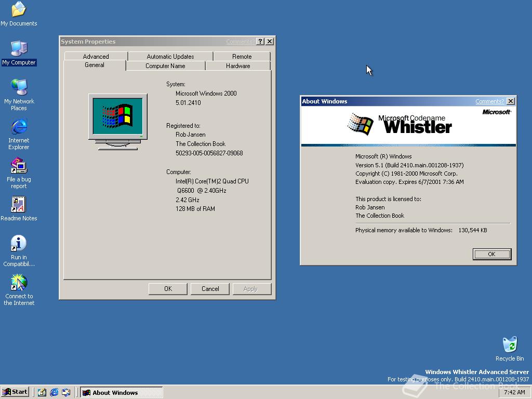Image resolution: width=532 pixels, height=399 pixels.
Task: Launch Internet Explorer from quick launch
Action: [54, 392]
